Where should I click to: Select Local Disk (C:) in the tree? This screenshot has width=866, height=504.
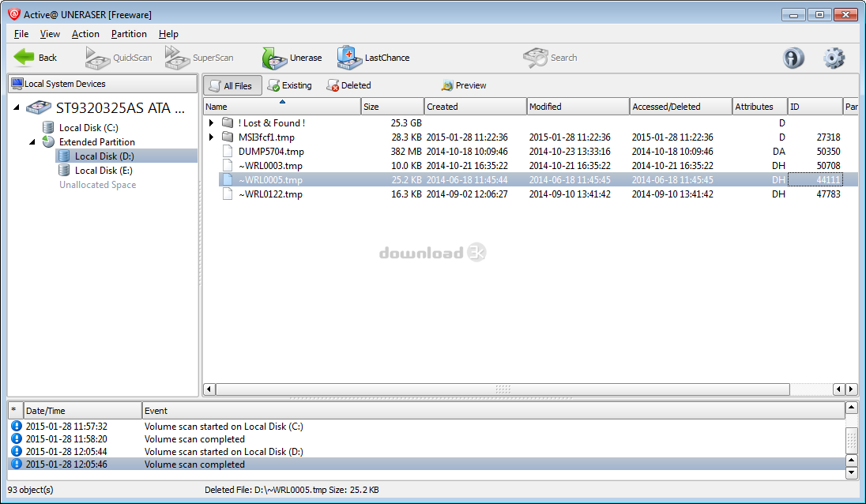89,127
